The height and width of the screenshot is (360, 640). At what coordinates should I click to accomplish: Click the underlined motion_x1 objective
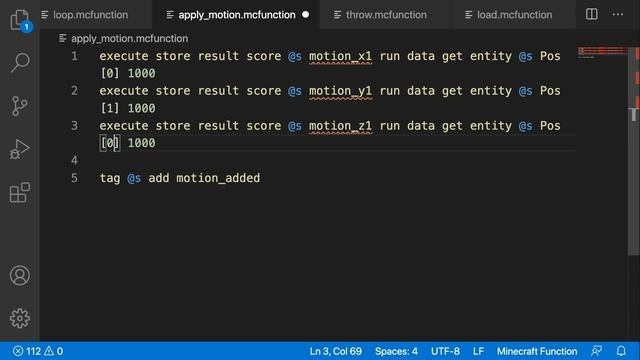[340, 56]
